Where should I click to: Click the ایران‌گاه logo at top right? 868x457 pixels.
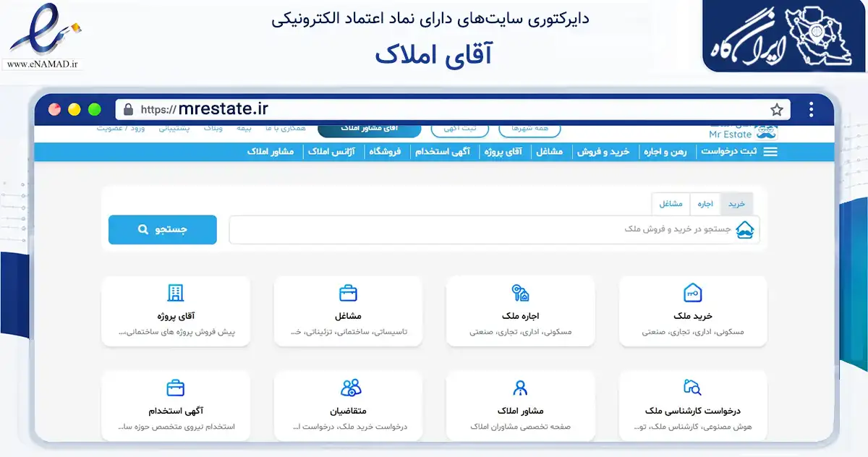pos(785,36)
